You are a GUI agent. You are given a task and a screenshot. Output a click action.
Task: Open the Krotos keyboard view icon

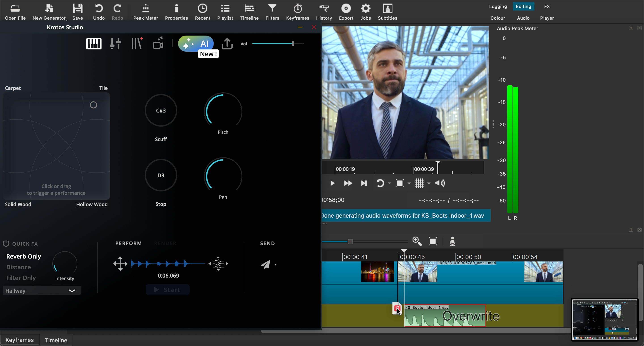[94, 44]
